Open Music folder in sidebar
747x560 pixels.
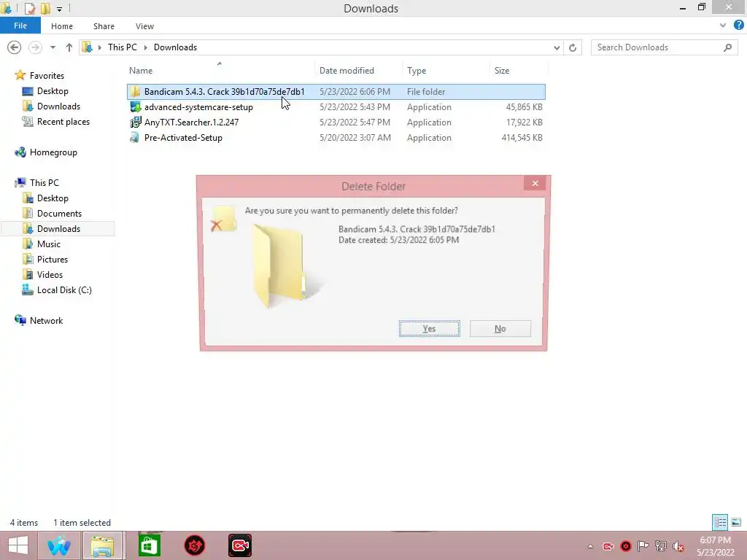[x=49, y=244]
